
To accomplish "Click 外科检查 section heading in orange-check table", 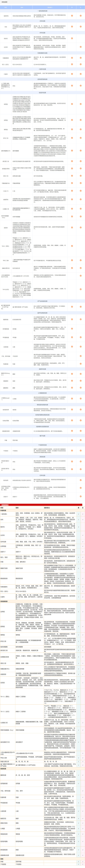I will click(x=42, y=33).
